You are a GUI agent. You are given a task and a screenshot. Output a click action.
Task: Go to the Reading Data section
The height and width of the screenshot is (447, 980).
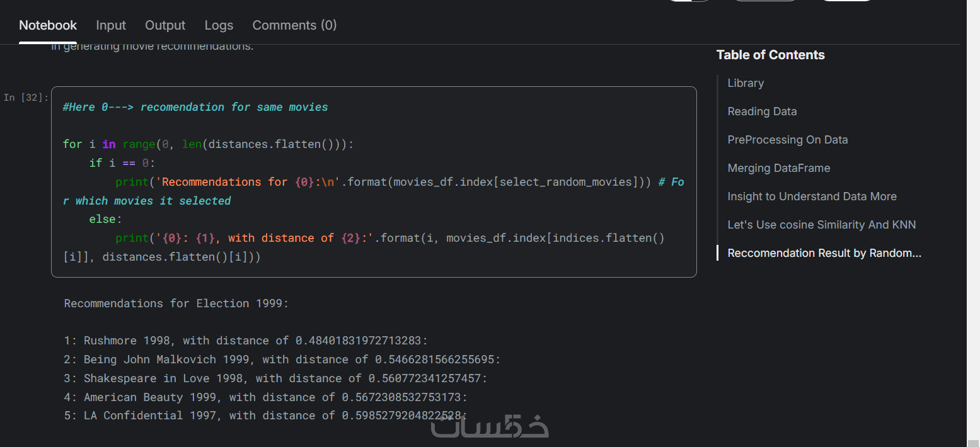pos(762,111)
